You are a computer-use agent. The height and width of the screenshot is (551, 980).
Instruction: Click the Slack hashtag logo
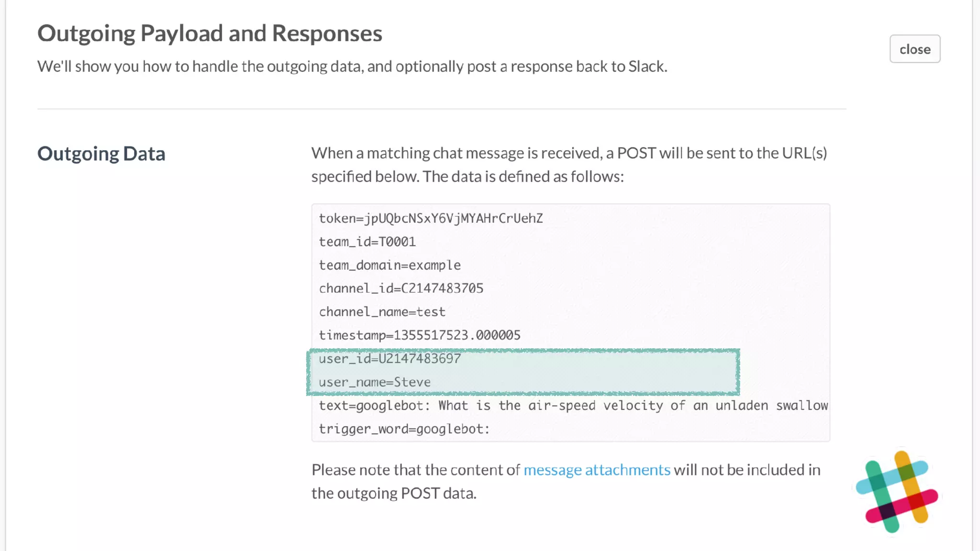(x=897, y=492)
